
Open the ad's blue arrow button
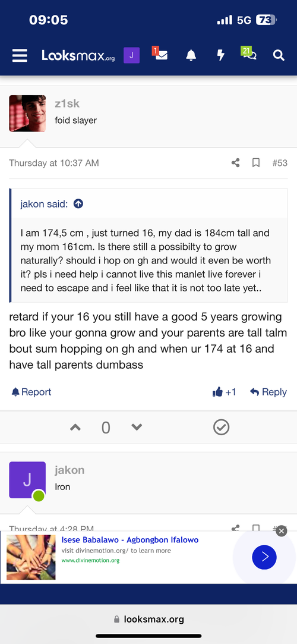click(x=264, y=557)
